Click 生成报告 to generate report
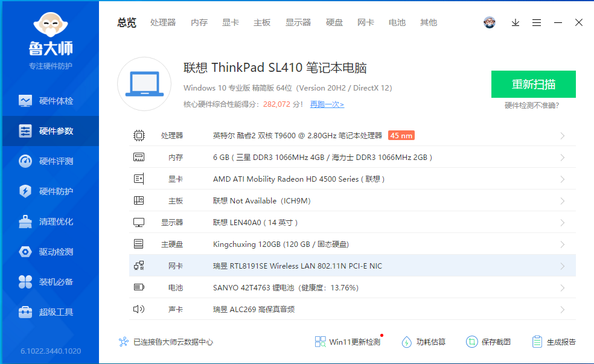594x364 pixels. click(554, 342)
